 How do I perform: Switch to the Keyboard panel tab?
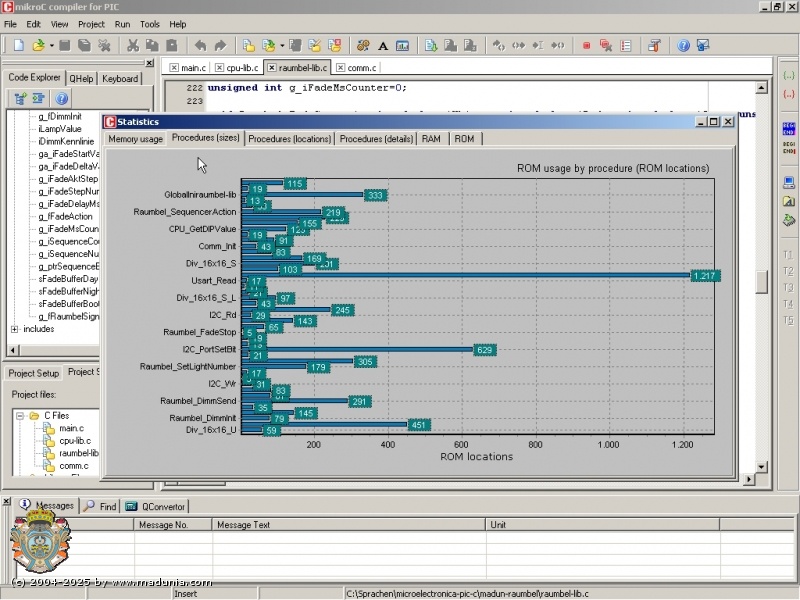(120, 79)
